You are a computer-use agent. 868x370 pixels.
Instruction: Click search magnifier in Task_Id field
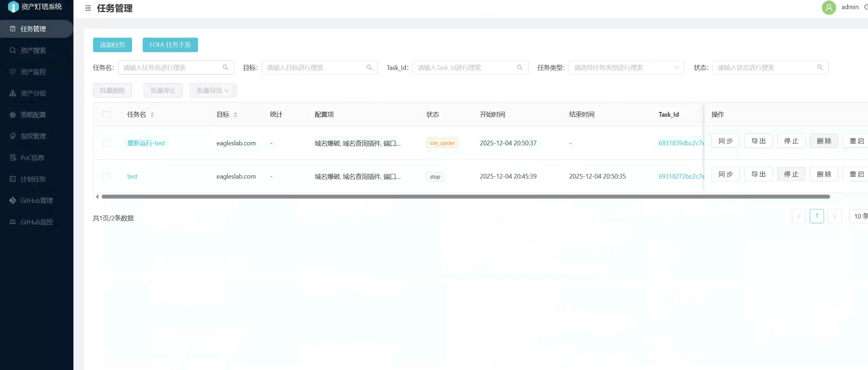[520, 68]
